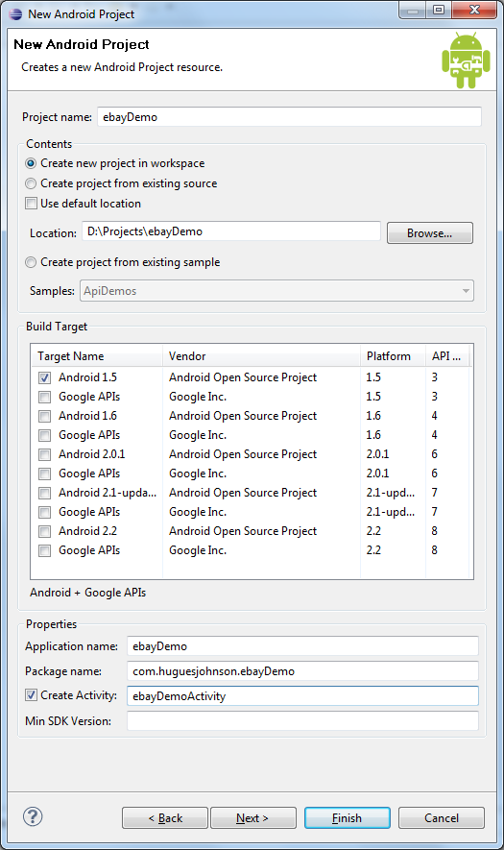Click Finish to create the project
504x850 pixels.
348,818
